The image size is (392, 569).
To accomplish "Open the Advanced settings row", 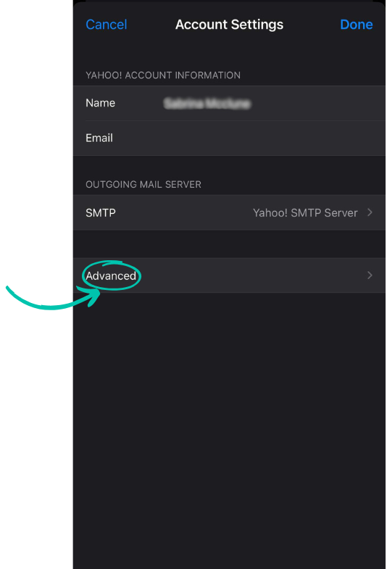I will [x=229, y=275].
